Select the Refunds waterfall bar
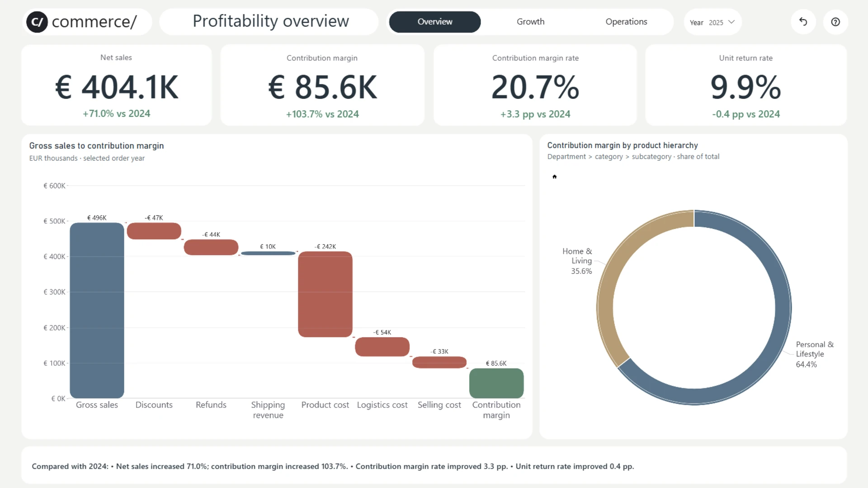 (x=211, y=247)
